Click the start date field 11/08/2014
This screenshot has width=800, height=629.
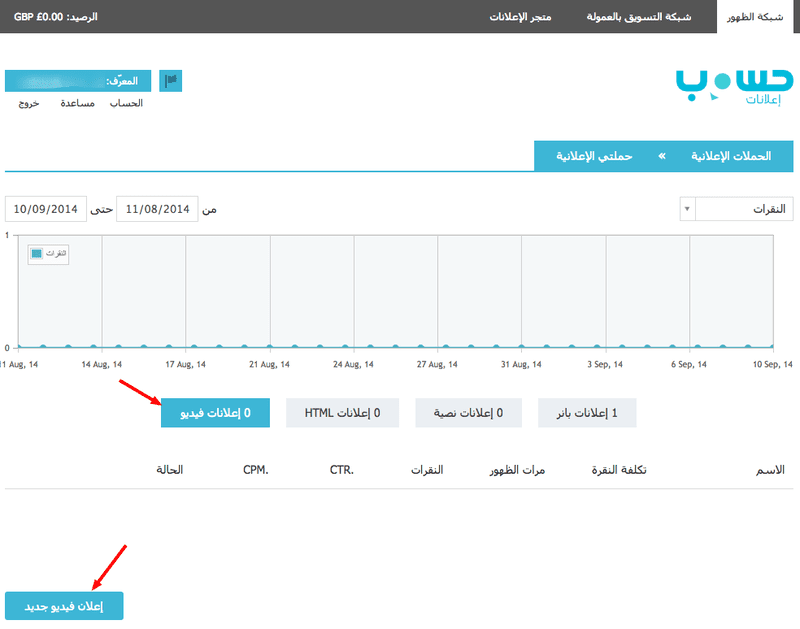coord(157,209)
